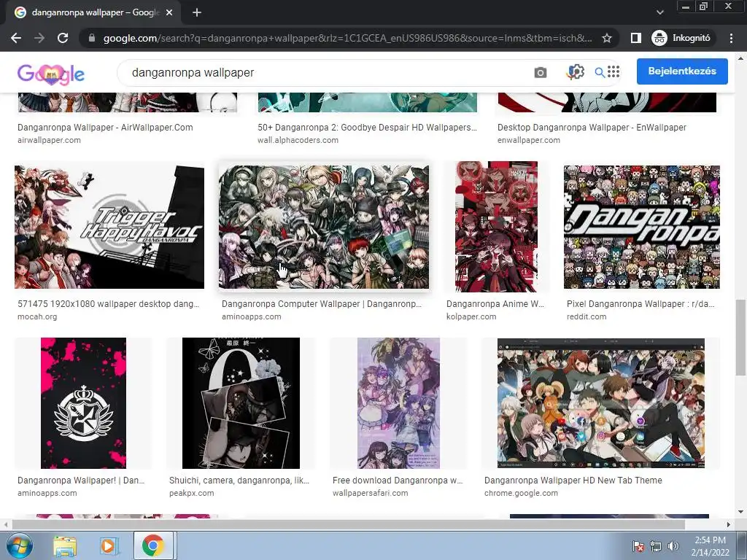
Task: Click the Bejelentkezés sign-in button
Action: coord(682,71)
